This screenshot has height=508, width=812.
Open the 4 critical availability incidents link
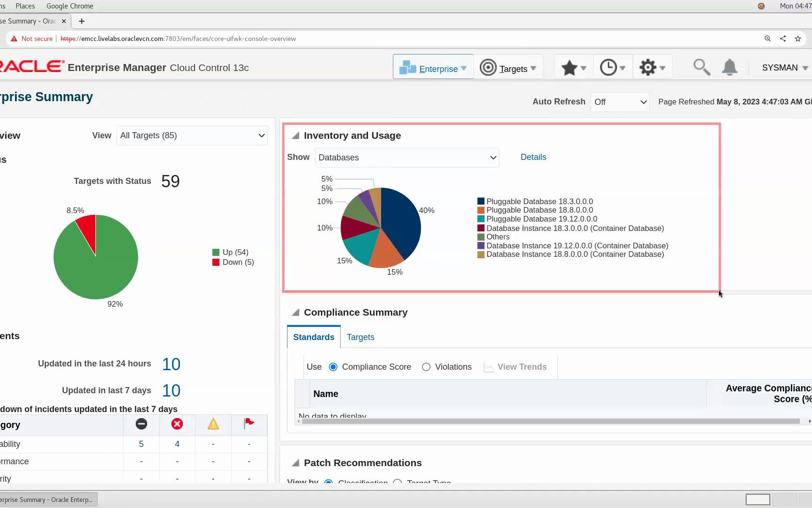pyautogui.click(x=177, y=444)
